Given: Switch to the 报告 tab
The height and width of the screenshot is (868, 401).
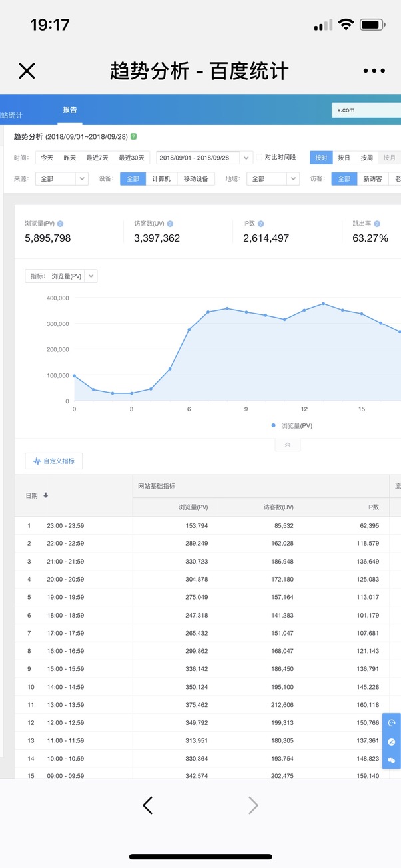Looking at the screenshot, I should [69, 110].
